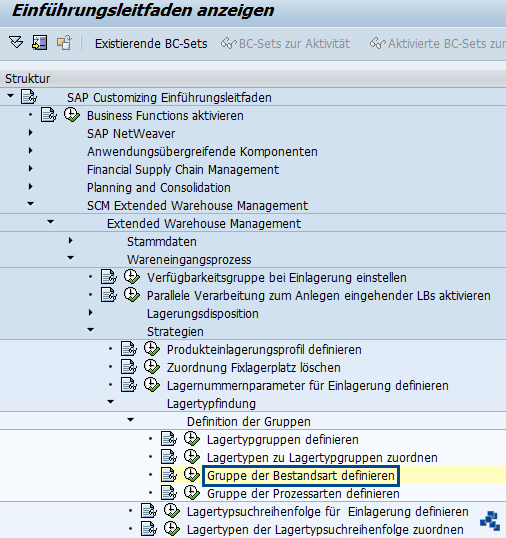The width and height of the screenshot is (506, 538).
Task: Select Lagertypgruppen definieren entry
Action: click(283, 440)
